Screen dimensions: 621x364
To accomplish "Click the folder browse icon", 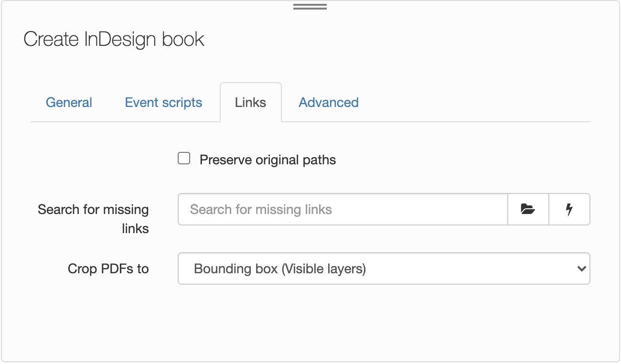I will point(528,209).
